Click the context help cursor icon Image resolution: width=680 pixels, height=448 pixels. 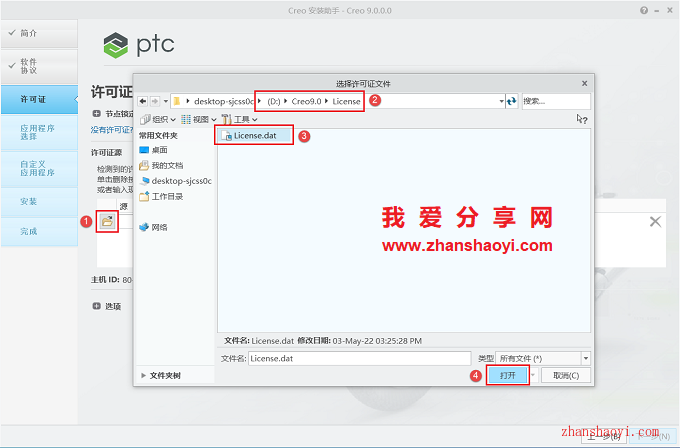[x=582, y=119]
